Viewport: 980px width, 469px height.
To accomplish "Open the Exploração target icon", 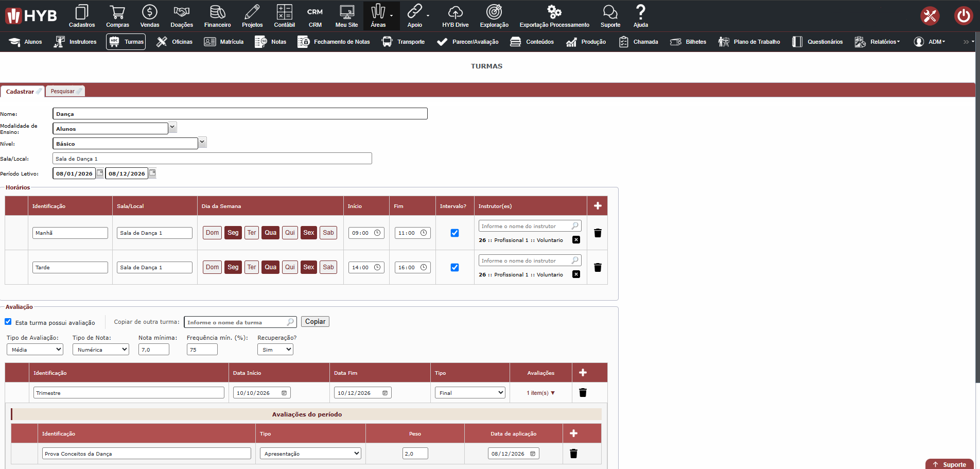I will coord(494,12).
